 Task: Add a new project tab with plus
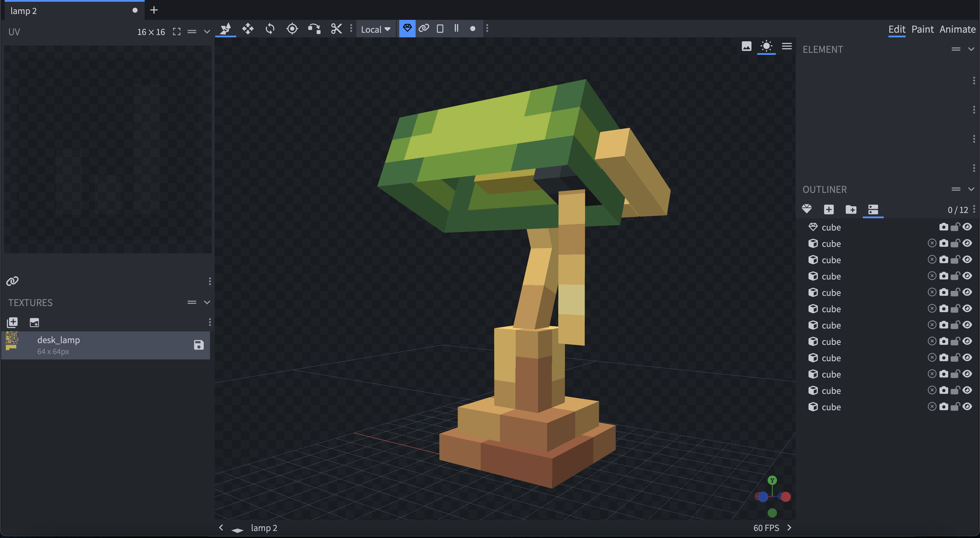[x=154, y=10]
